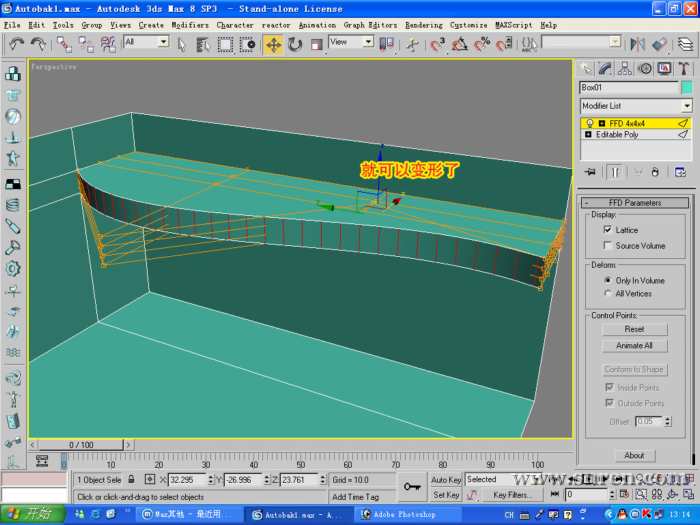Choose the Select Object arrow tool

[181, 44]
